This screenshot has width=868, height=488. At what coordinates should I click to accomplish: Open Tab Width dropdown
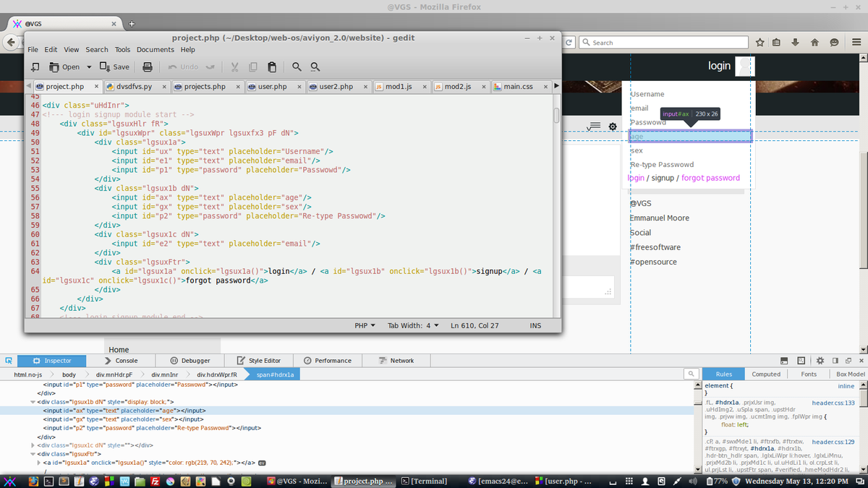tap(413, 326)
